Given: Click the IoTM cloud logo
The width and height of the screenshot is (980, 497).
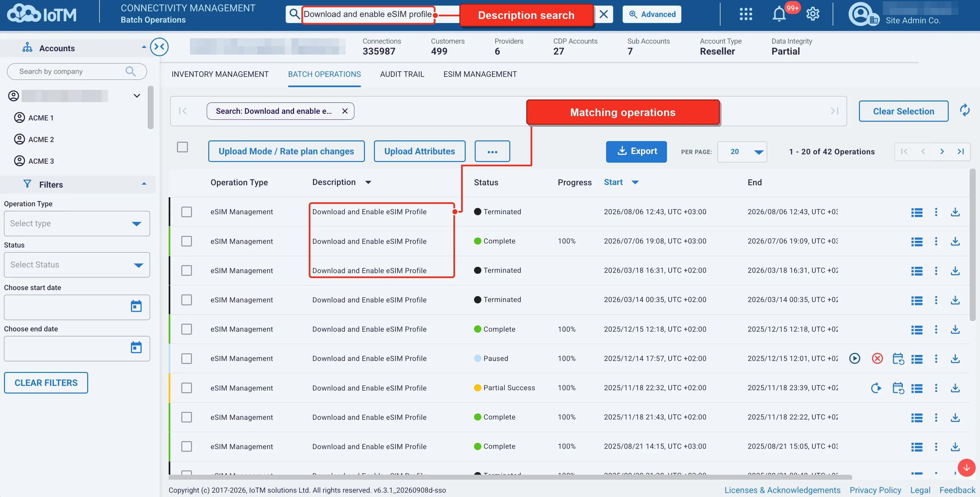Looking at the screenshot, I should tap(42, 14).
